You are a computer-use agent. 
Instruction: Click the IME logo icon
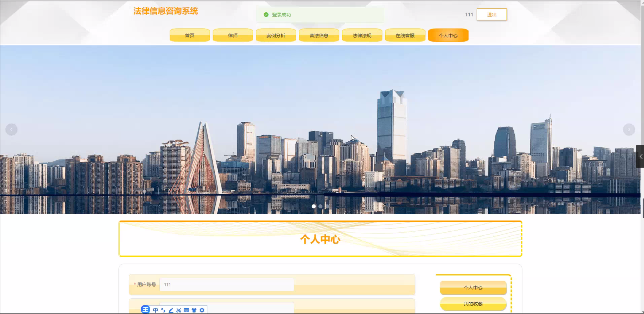click(145, 309)
